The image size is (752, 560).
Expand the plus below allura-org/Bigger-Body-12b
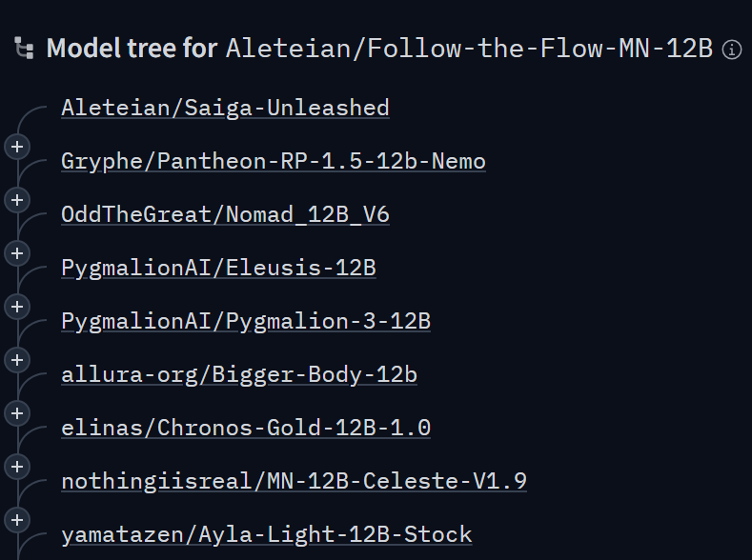(17, 413)
